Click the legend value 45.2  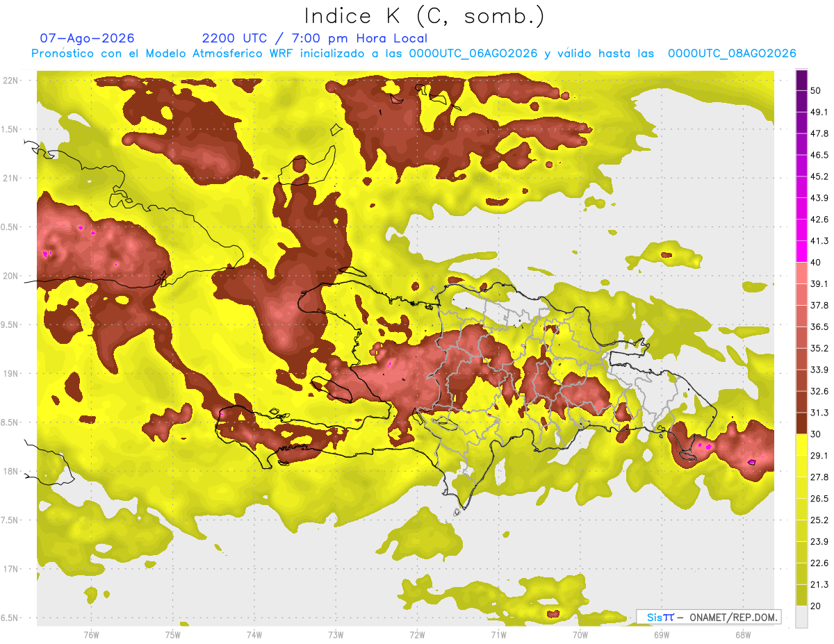(819, 176)
